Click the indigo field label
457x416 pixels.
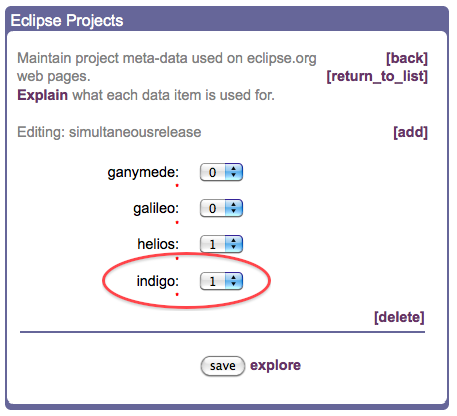158,281
